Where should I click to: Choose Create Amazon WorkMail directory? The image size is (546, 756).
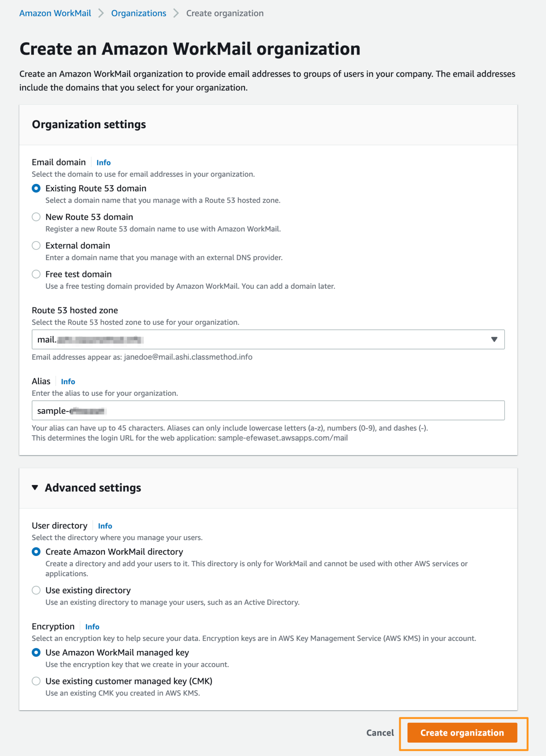coord(36,552)
